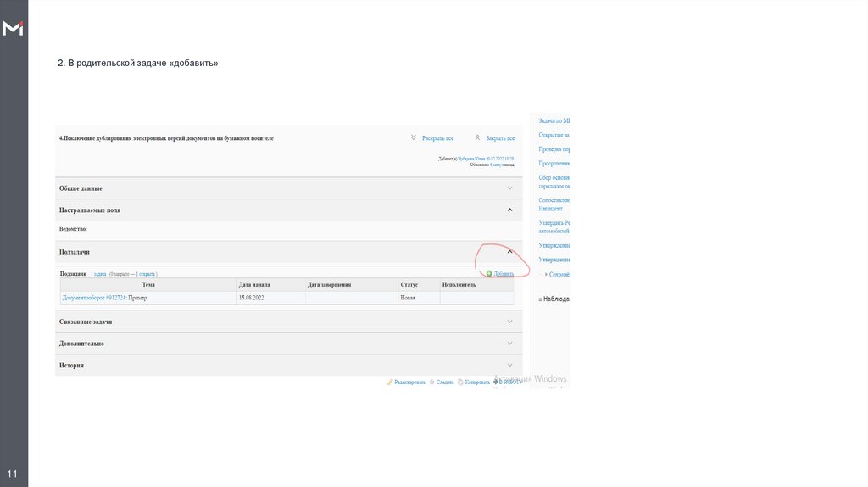
Task: Click the '1 задача' subtasks count link
Action: click(98, 275)
